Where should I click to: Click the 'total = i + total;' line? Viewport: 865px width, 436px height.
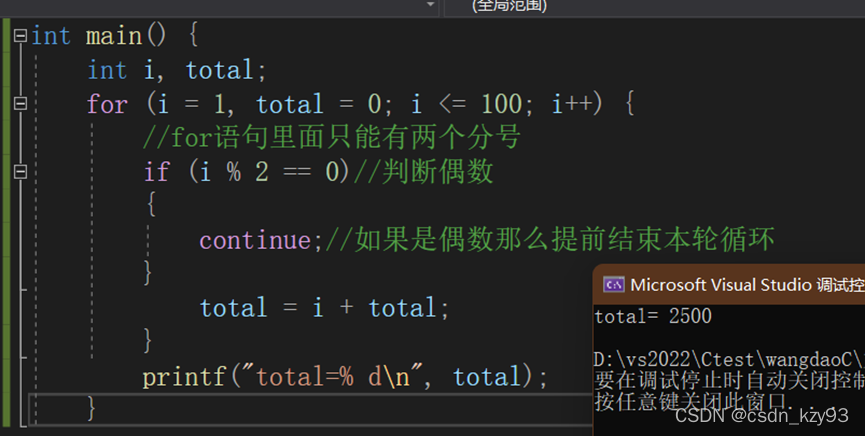(324, 307)
